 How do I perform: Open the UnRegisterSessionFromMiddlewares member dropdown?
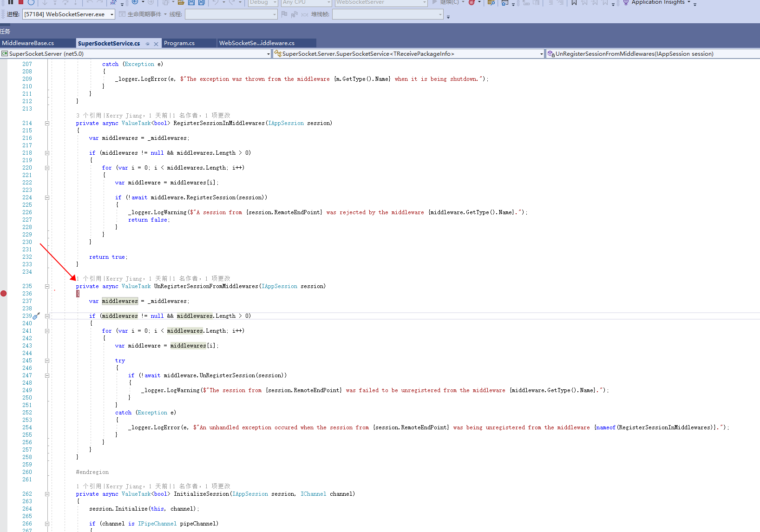pos(653,54)
